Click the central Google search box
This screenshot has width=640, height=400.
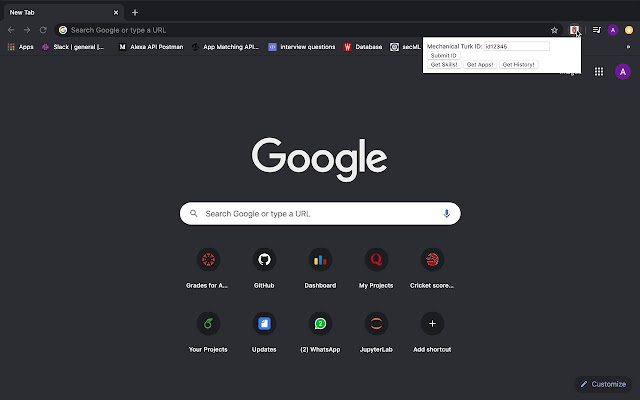320,213
